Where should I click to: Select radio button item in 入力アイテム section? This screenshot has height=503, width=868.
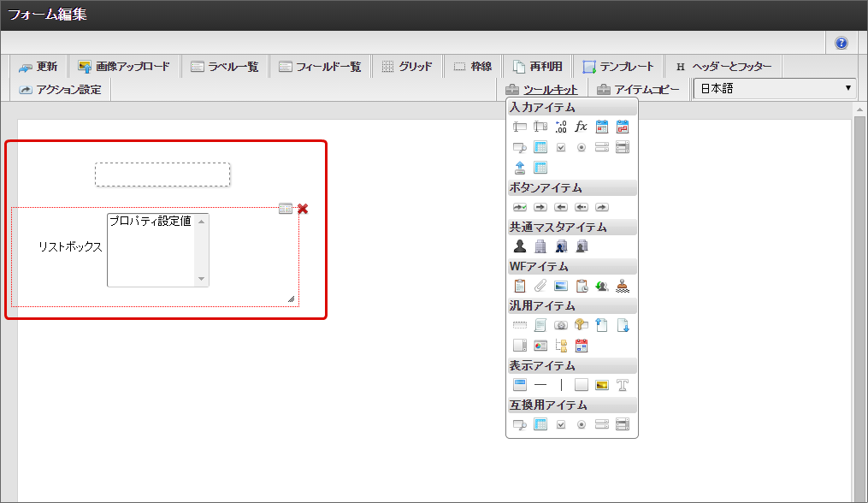click(x=581, y=147)
